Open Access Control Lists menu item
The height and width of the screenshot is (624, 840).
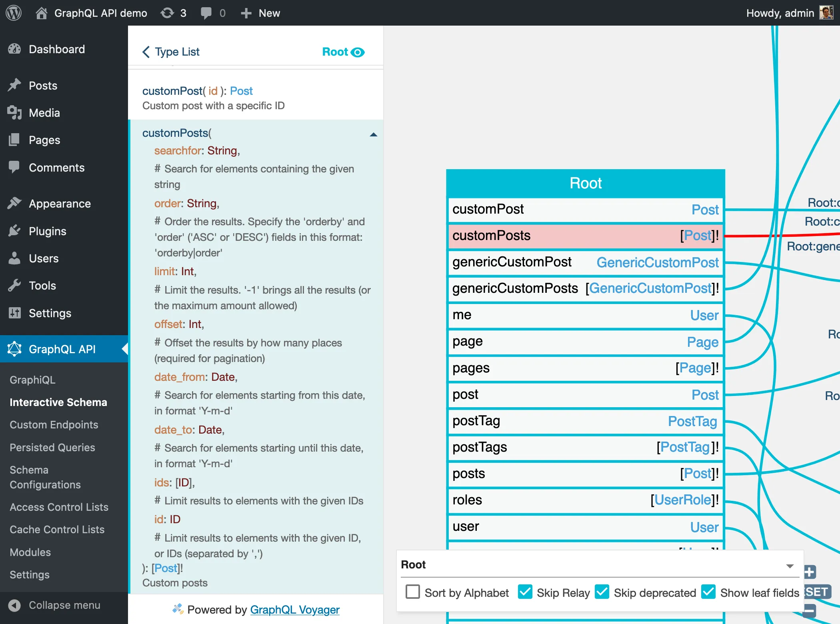(x=59, y=507)
